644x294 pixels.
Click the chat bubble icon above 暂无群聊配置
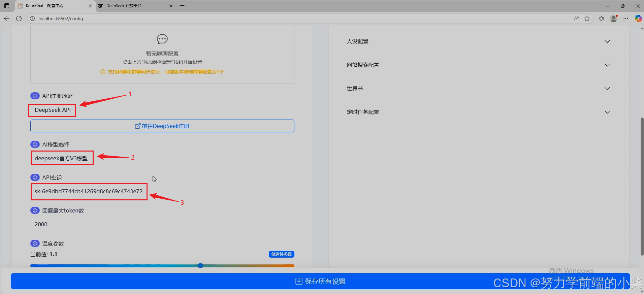coord(162,39)
